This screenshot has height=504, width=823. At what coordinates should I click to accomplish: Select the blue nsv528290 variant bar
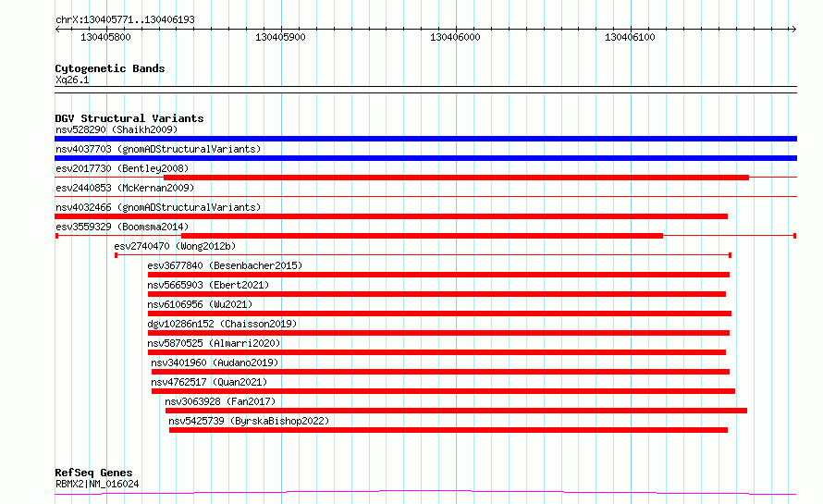pyautogui.click(x=425, y=139)
